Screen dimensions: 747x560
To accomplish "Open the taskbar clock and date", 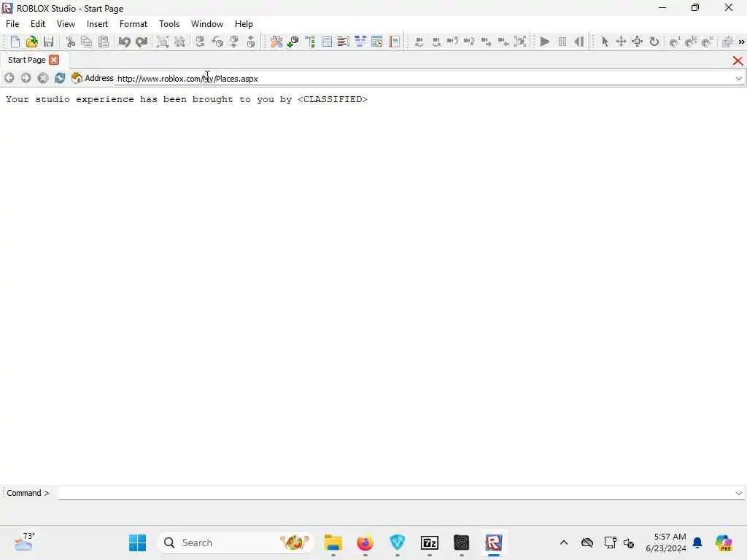I will [666, 542].
